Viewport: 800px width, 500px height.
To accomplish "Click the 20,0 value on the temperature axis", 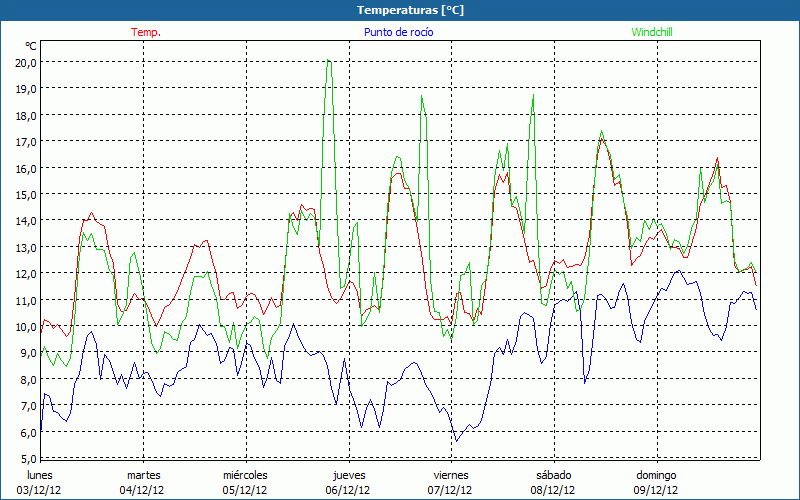I will (26, 62).
